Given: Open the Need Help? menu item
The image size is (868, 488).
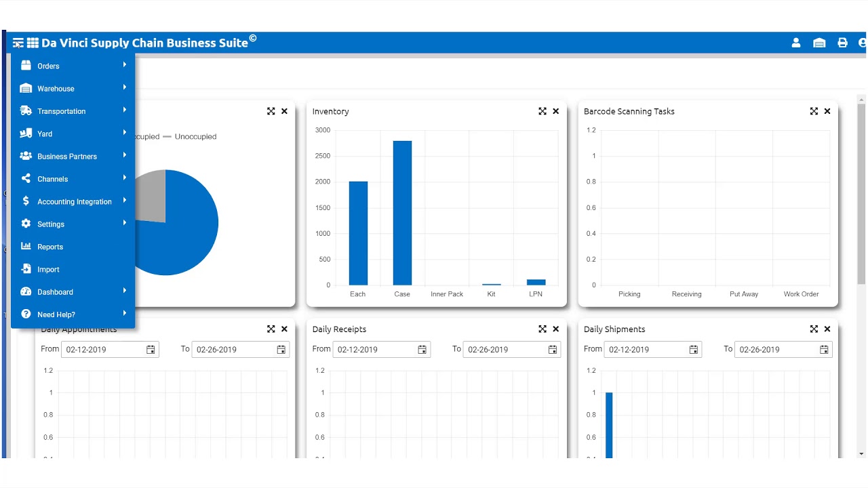Looking at the screenshot, I should [73, 314].
